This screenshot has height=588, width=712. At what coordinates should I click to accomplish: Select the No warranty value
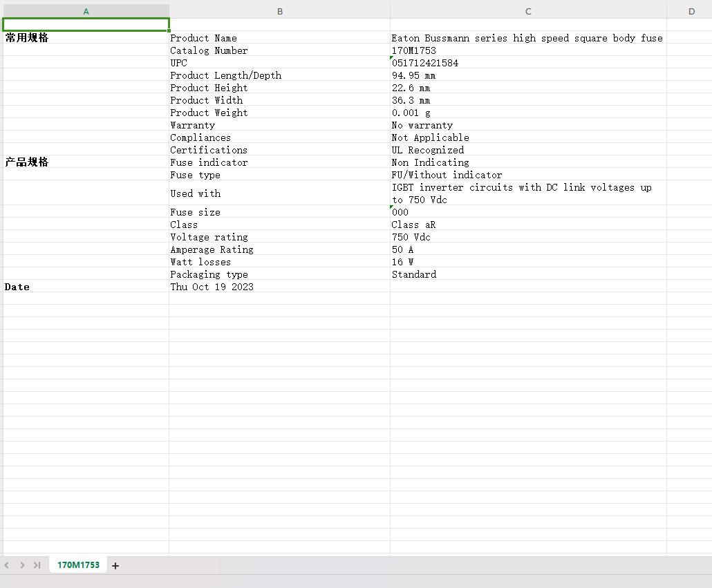click(528, 125)
